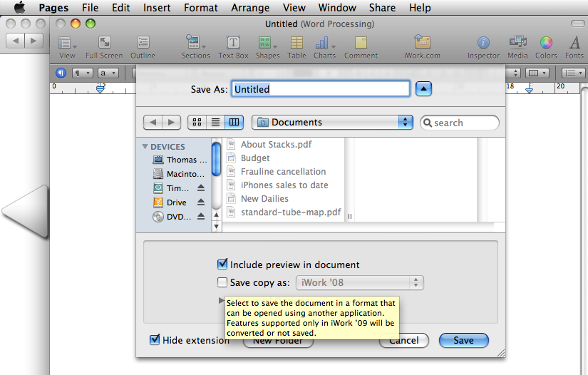
Task: Click the About Stacks.pdf file
Action: tap(269, 145)
